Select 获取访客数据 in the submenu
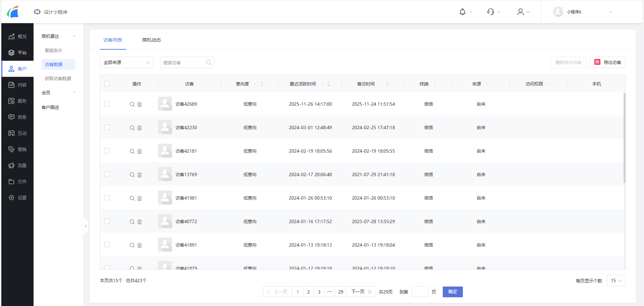The width and height of the screenshot is (644, 306). tap(58, 79)
